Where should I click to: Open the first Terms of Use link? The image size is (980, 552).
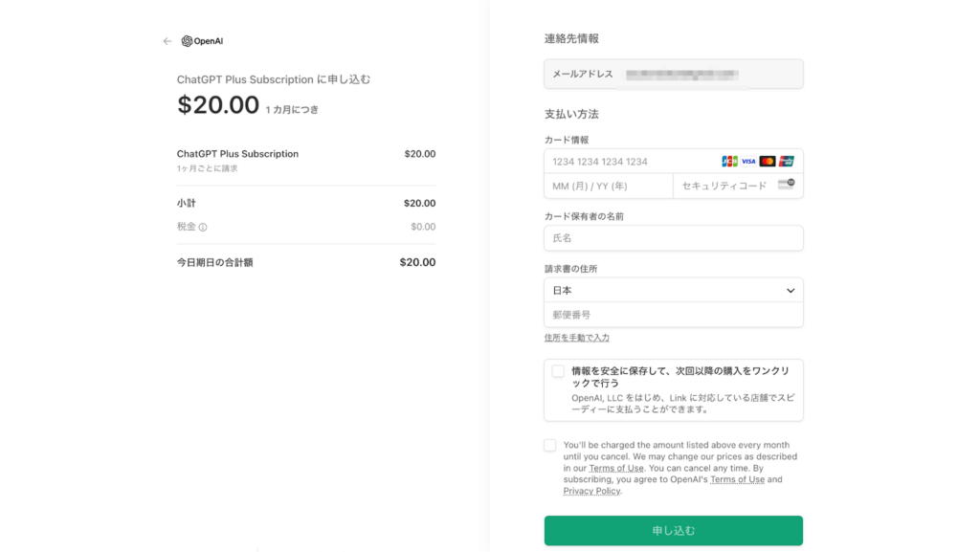[x=616, y=469]
